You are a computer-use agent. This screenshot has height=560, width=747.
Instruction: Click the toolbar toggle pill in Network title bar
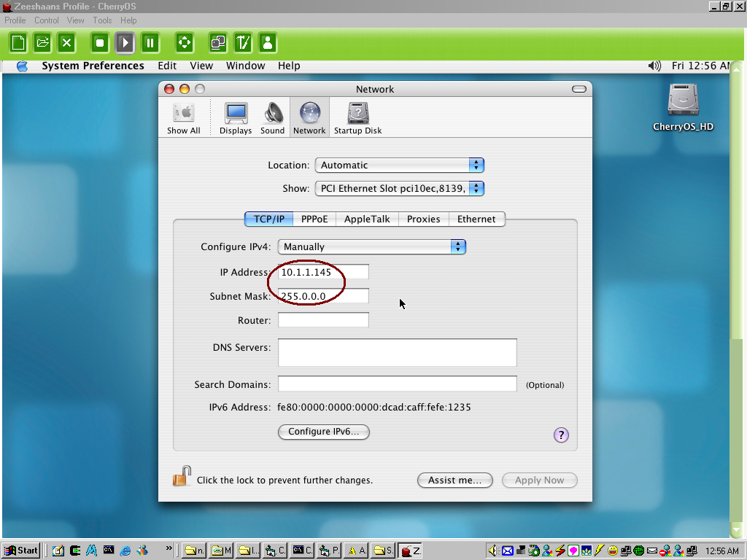tap(579, 89)
